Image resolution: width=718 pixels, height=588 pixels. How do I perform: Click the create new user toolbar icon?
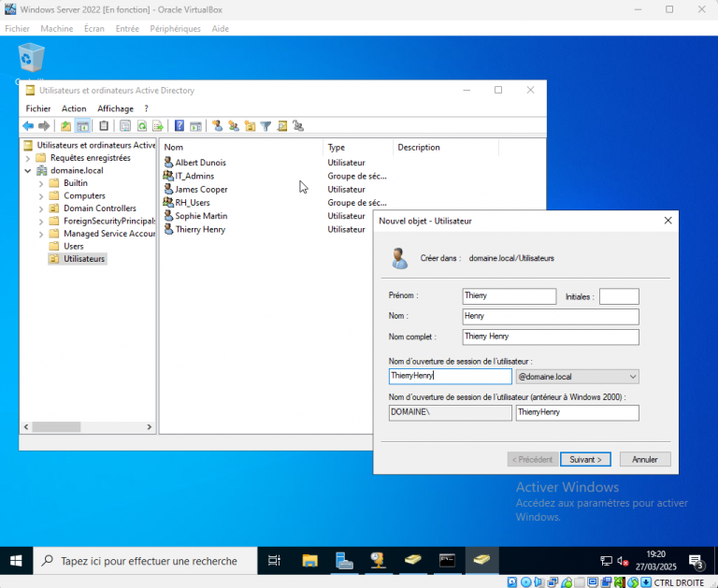coord(217,126)
